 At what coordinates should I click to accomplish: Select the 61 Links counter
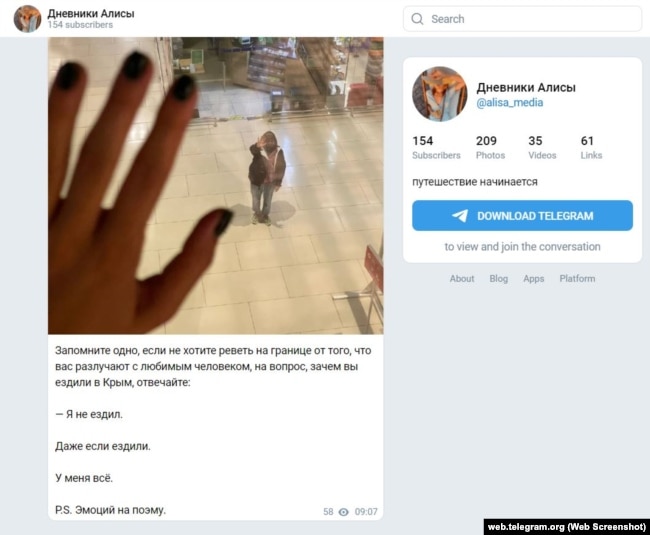pos(591,148)
